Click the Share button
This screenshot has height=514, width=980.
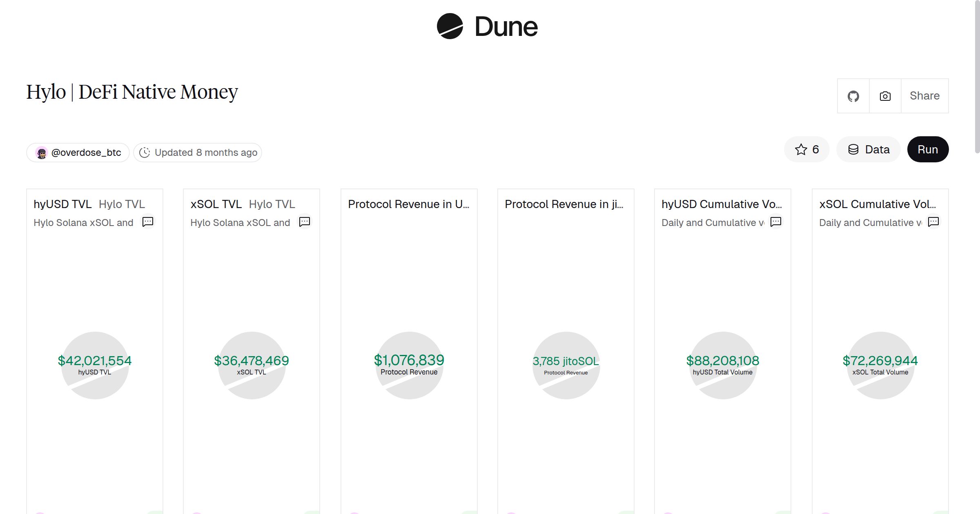(x=924, y=95)
